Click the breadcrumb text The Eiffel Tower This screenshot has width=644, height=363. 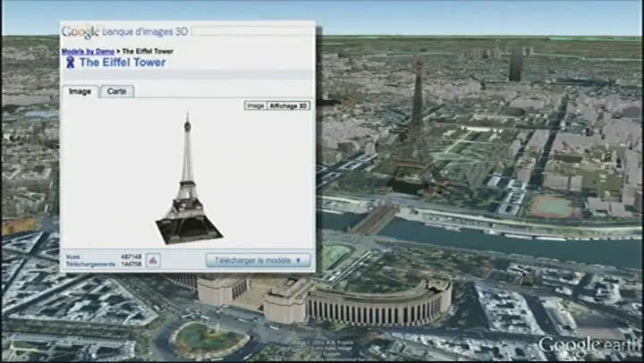148,51
